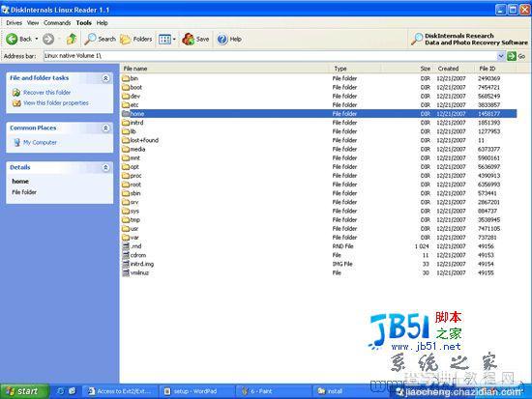Select the srv folder name
This screenshot has height=399, width=532.
(134, 202)
